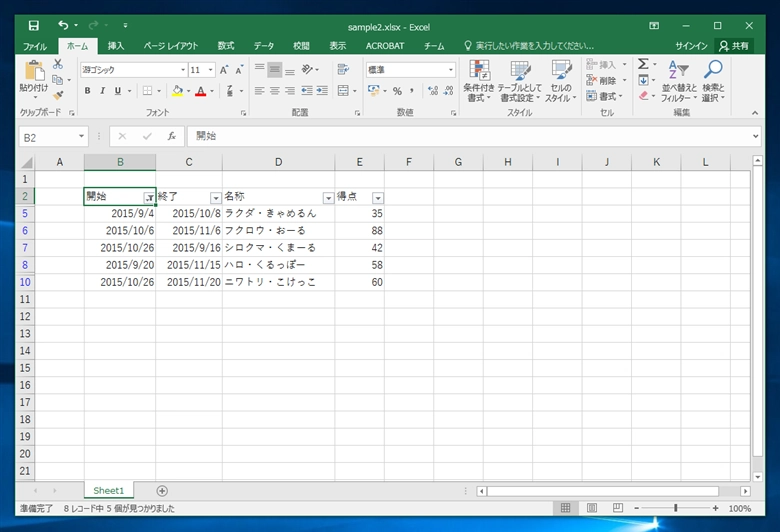This screenshot has height=532, width=780.
Task: Decrease font size
Action: coord(239,70)
